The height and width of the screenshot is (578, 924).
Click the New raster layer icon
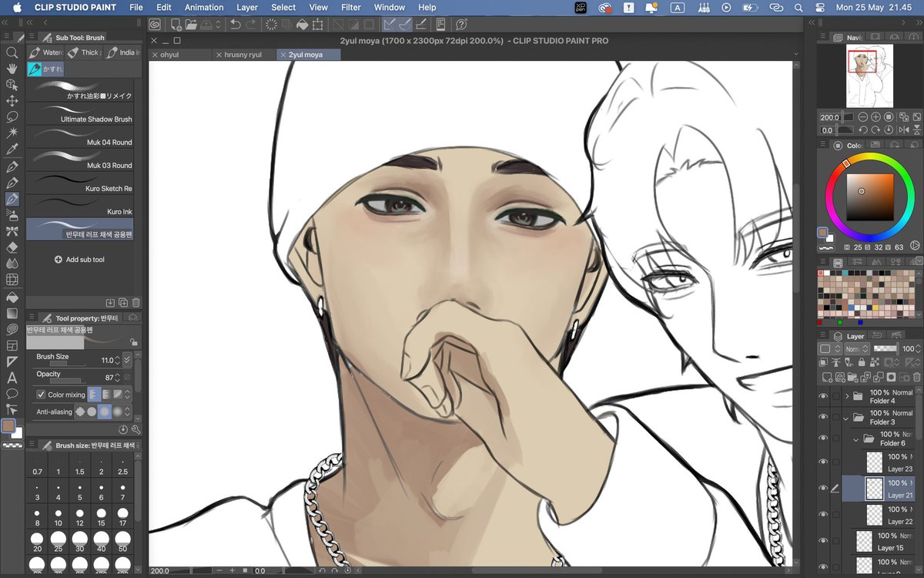click(x=826, y=377)
